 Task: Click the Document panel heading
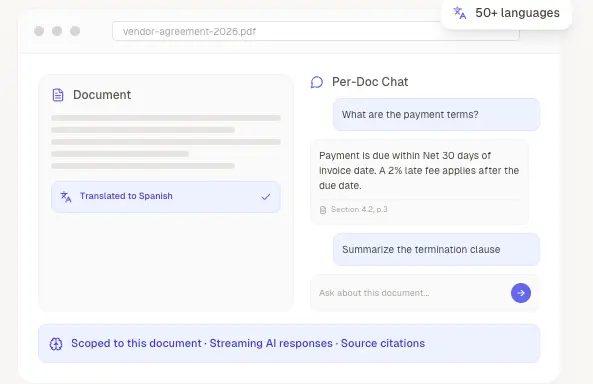tap(102, 95)
